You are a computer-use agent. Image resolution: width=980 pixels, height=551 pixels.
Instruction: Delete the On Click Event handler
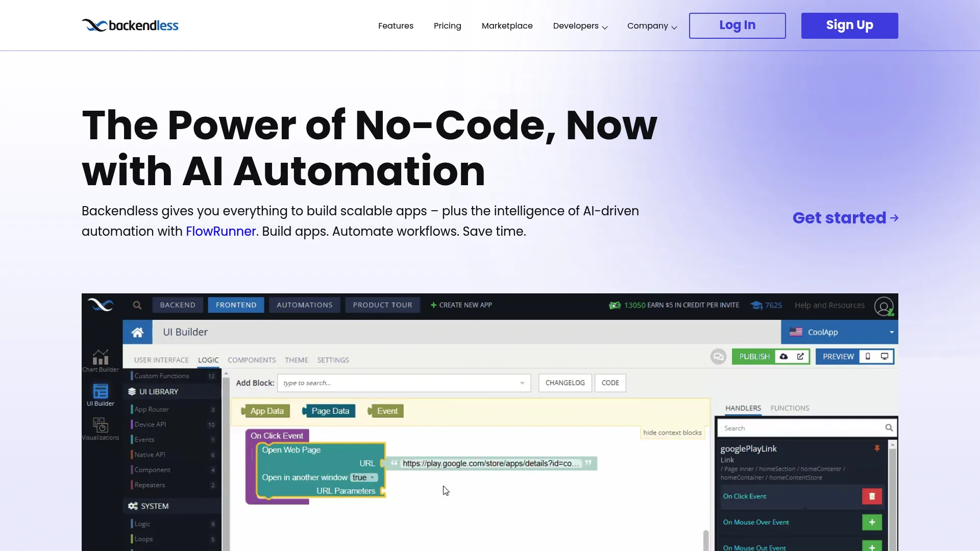coord(872,496)
